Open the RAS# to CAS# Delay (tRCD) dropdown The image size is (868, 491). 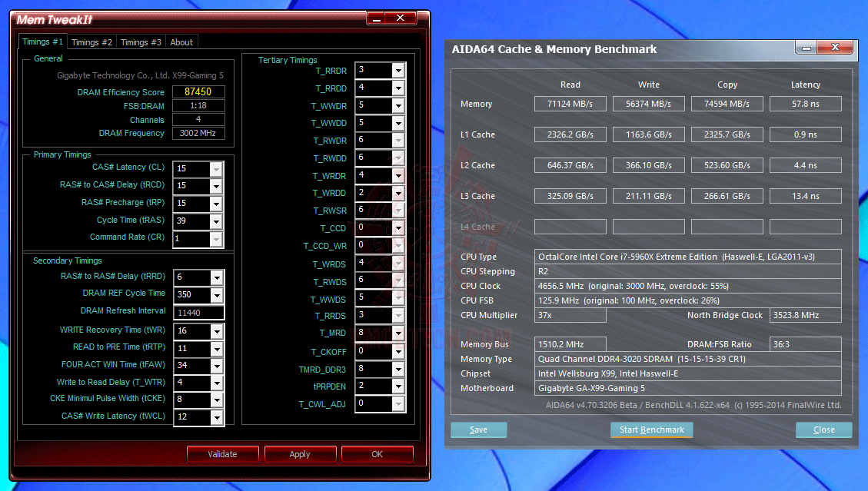click(217, 186)
